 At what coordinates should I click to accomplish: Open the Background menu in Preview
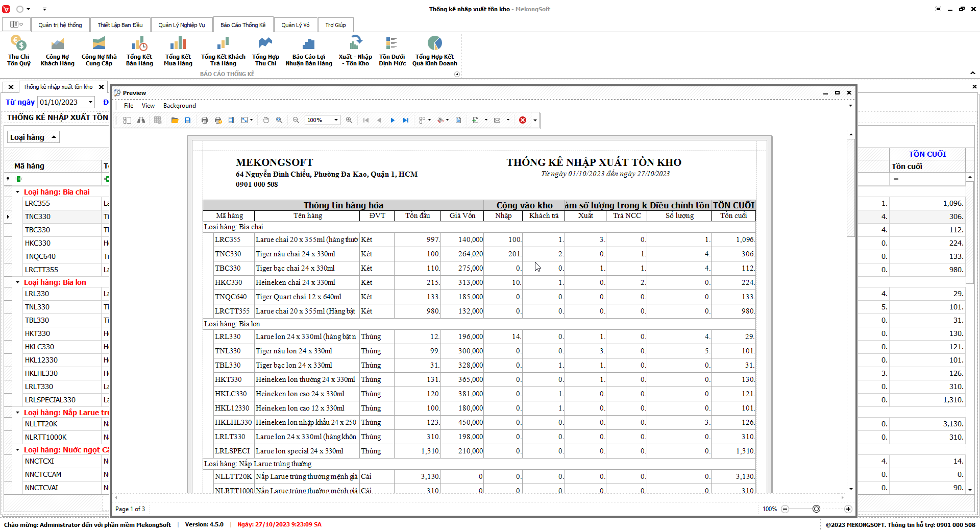click(179, 106)
